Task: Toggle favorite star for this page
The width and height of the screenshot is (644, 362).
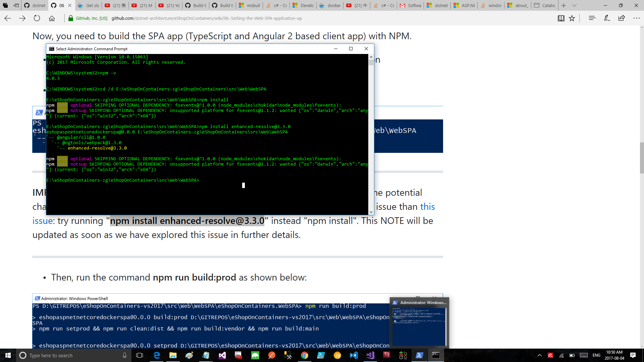Action: (573, 18)
